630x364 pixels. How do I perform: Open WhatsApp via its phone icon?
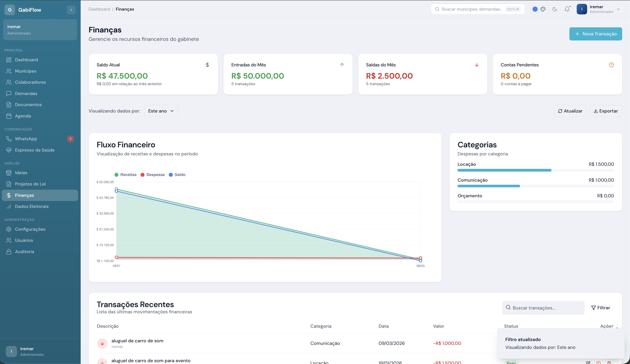click(x=9, y=139)
